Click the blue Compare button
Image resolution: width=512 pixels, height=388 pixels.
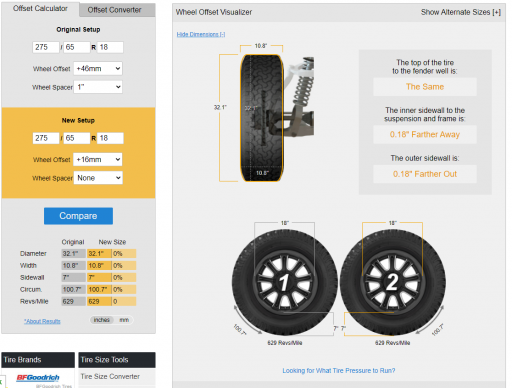(x=78, y=216)
